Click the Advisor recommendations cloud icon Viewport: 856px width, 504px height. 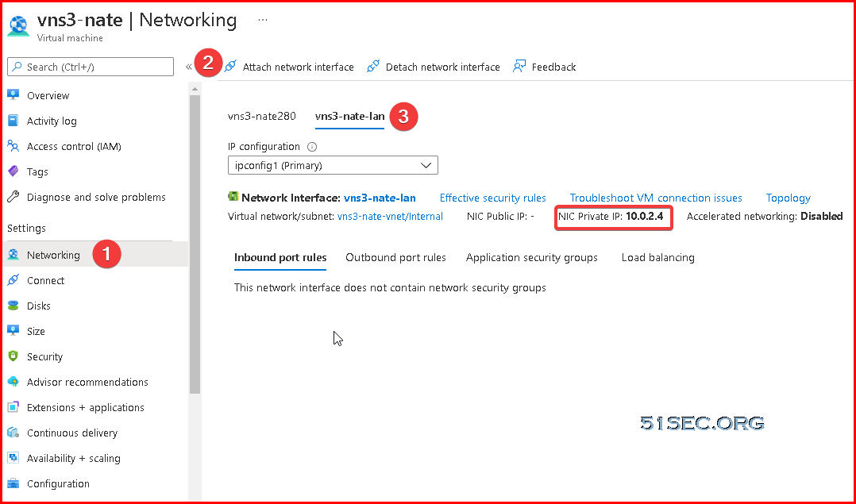(x=13, y=382)
